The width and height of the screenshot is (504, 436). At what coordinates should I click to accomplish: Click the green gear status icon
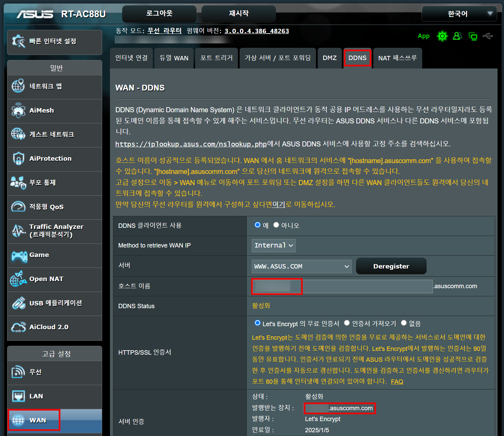[442, 36]
